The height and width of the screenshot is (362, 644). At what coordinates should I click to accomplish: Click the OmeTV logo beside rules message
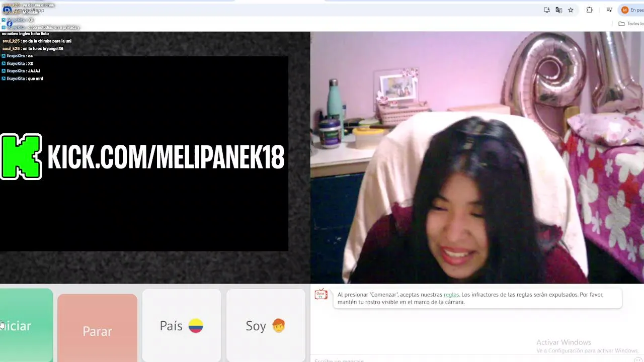321,295
